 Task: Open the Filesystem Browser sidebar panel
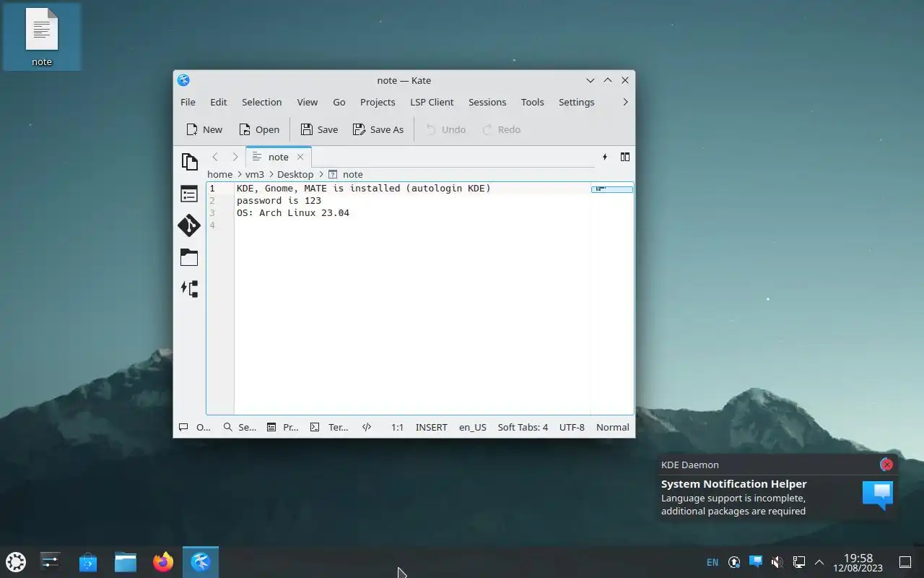pyautogui.click(x=189, y=257)
